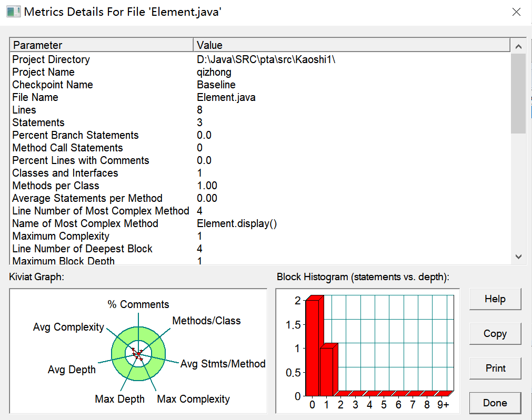532x420 pixels.
Task: Click the project directory path value
Action: pos(266,59)
